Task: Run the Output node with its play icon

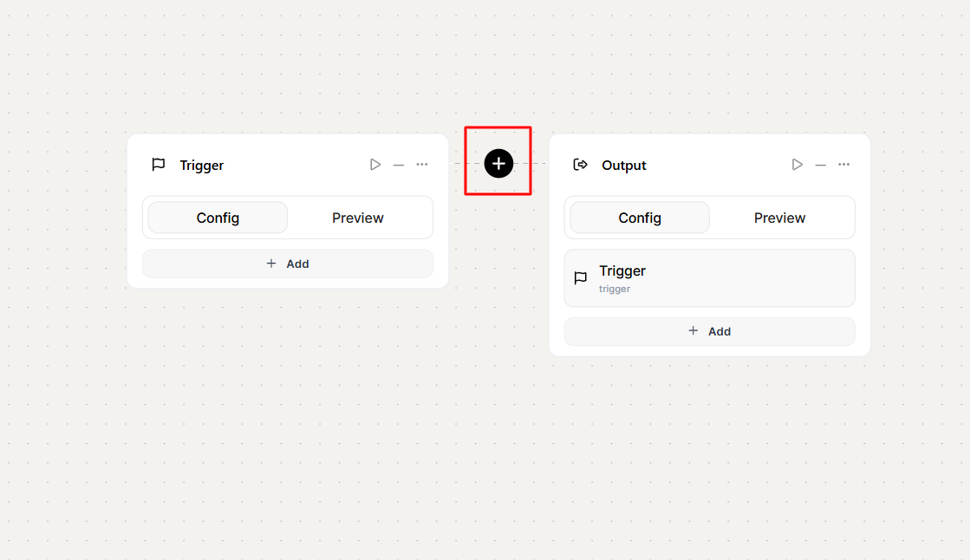Action: [x=797, y=165]
